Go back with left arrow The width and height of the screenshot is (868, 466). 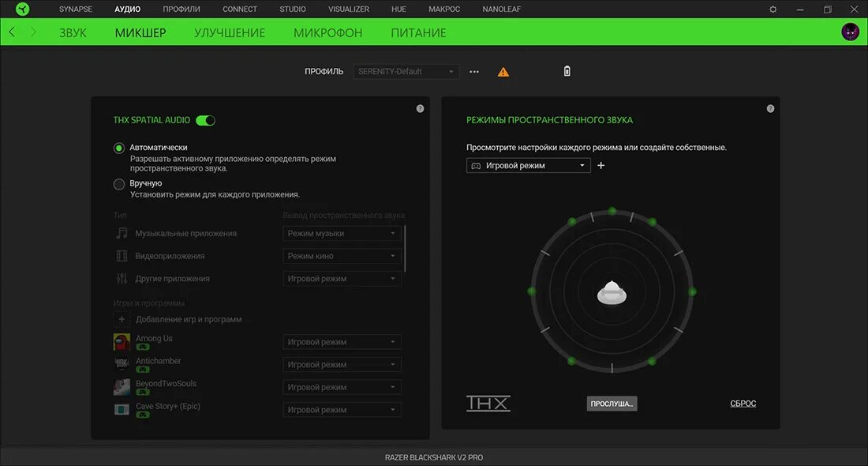tap(12, 32)
